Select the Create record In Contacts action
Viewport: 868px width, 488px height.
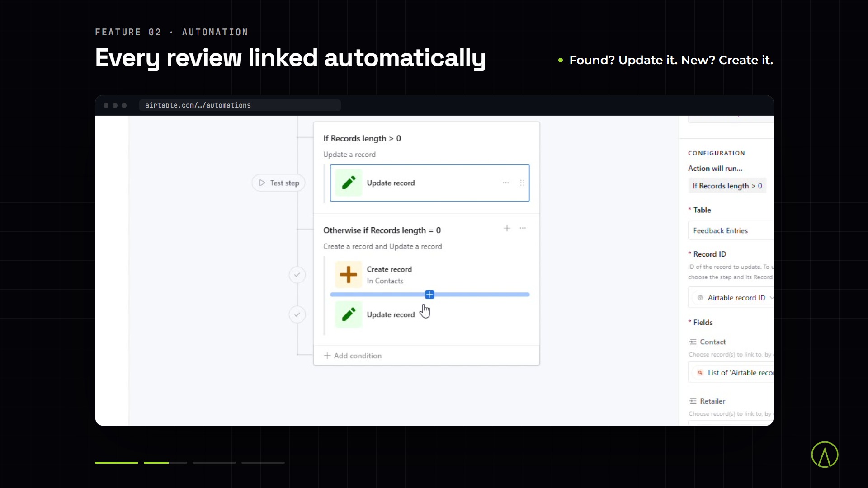(x=429, y=275)
